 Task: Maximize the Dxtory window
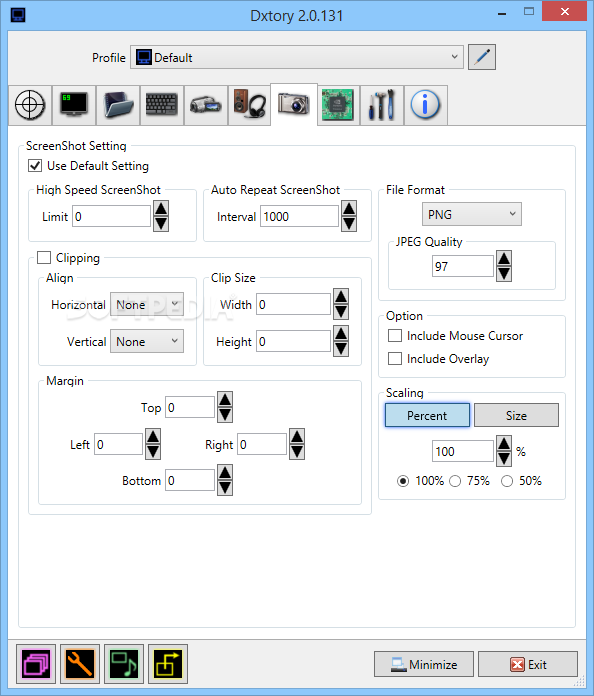tap(529, 12)
